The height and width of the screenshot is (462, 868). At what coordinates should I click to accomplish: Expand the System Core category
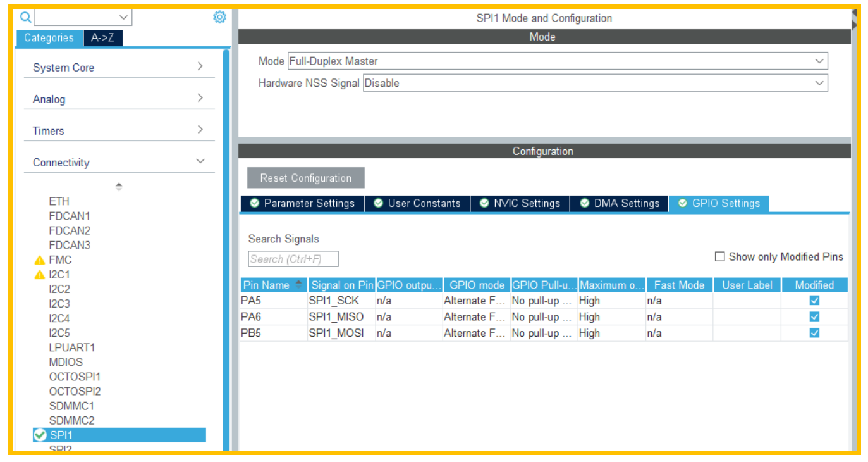click(x=119, y=67)
